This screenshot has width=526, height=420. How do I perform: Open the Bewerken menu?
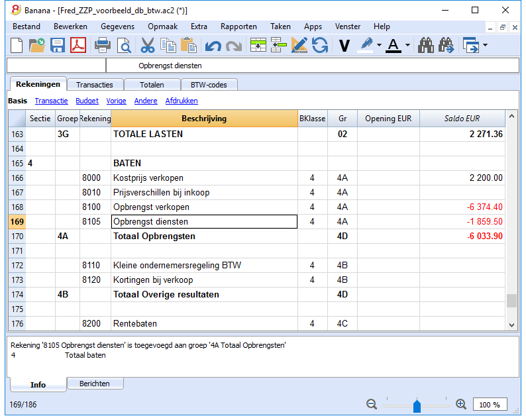coord(70,26)
